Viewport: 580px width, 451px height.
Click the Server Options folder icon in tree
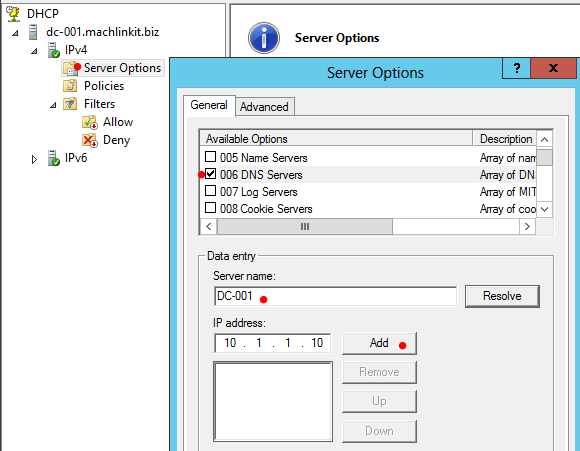(x=70, y=68)
